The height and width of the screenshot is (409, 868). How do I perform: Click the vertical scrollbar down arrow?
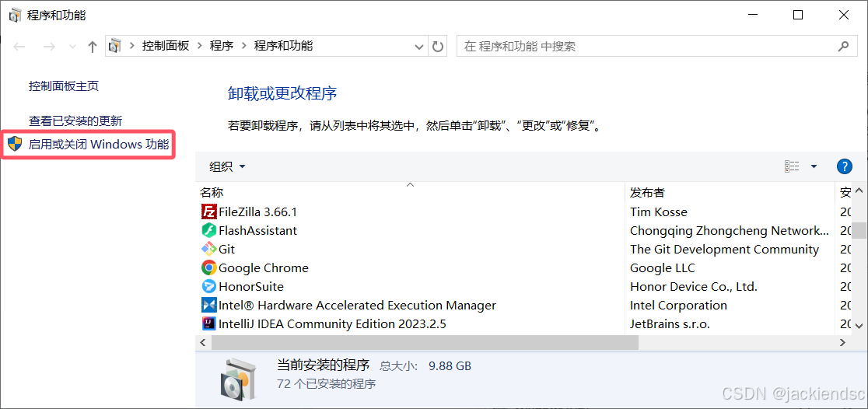coord(859,325)
